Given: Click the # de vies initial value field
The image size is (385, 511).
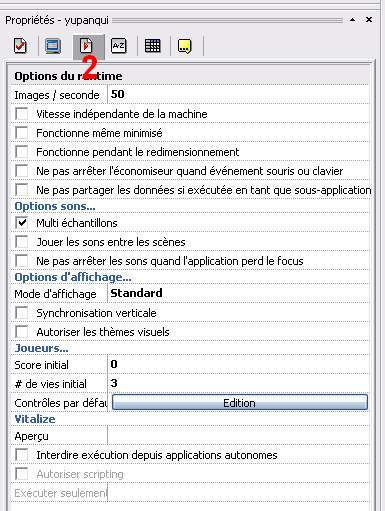Looking at the screenshot, I should coord(239,383).
